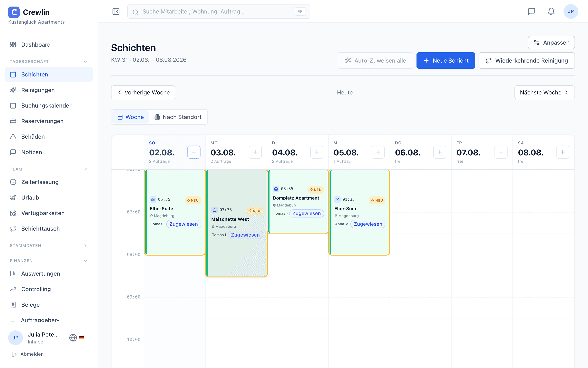Switch to Nach Standort view
The image size is (588, 368).
click(178, 117)
